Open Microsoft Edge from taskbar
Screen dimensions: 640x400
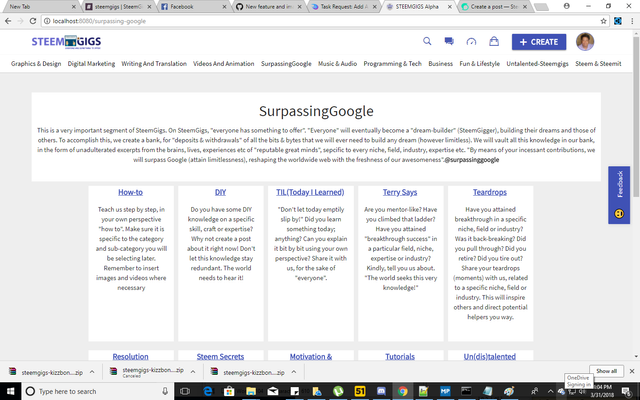(208, 391)
